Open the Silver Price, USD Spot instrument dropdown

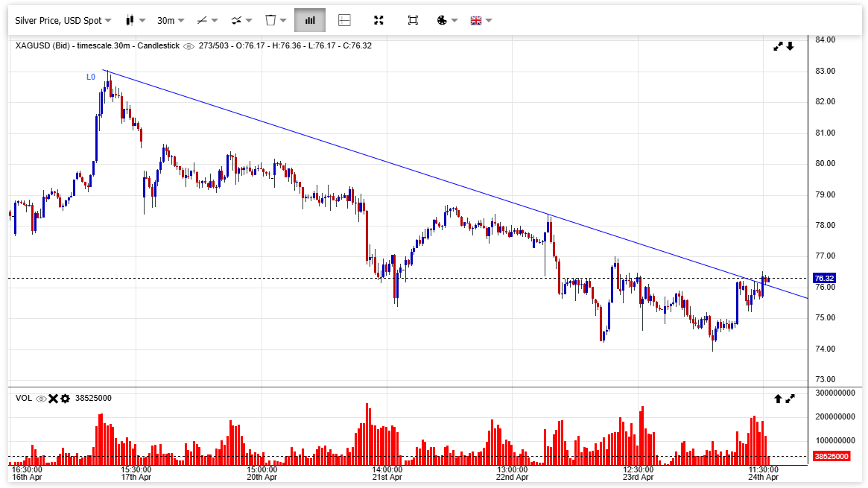(63, 20)
